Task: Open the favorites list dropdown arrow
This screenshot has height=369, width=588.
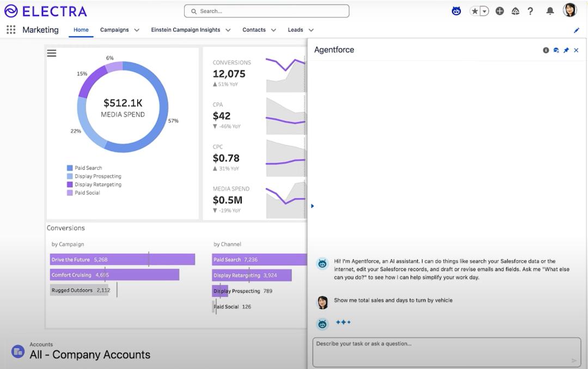Action: pos(484,11)
